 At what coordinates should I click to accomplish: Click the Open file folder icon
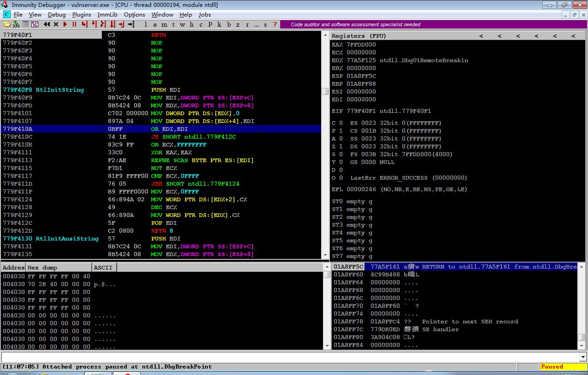[7, 24]
